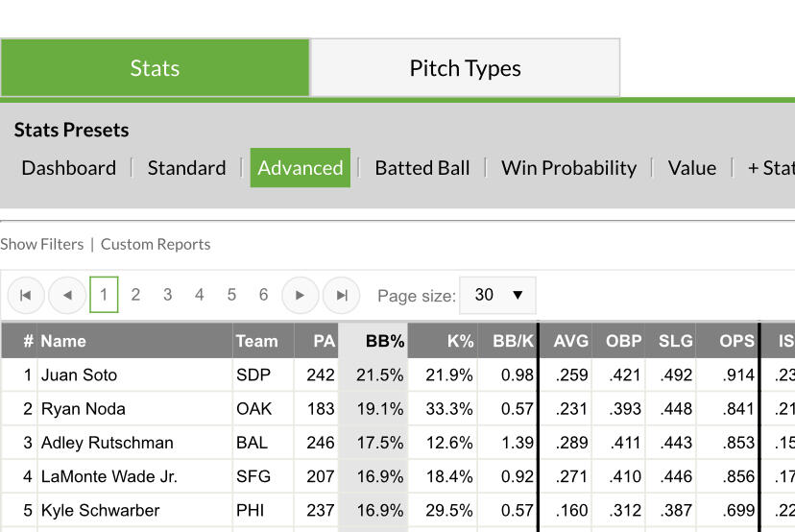Switch to the Pitch Types tab
Viewport: 795px width, 532px height.
click(x=465, y=68)
